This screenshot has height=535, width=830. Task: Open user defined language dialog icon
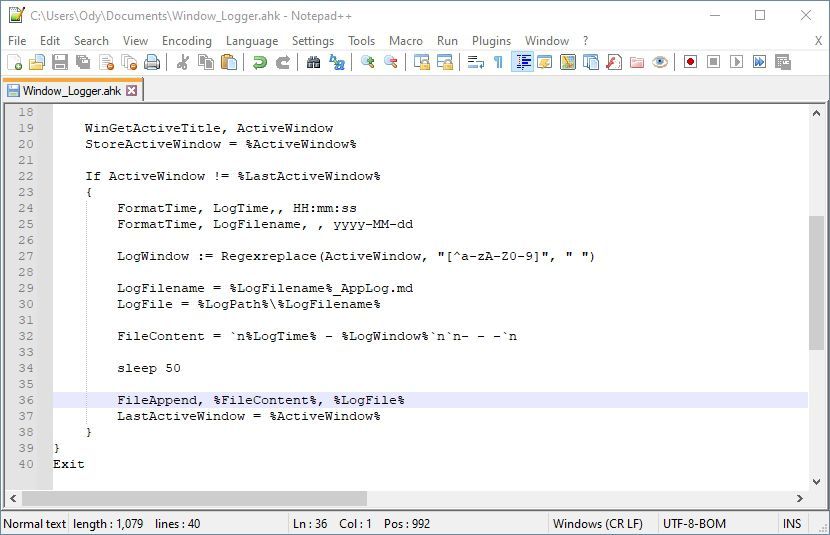click(545, 62)
